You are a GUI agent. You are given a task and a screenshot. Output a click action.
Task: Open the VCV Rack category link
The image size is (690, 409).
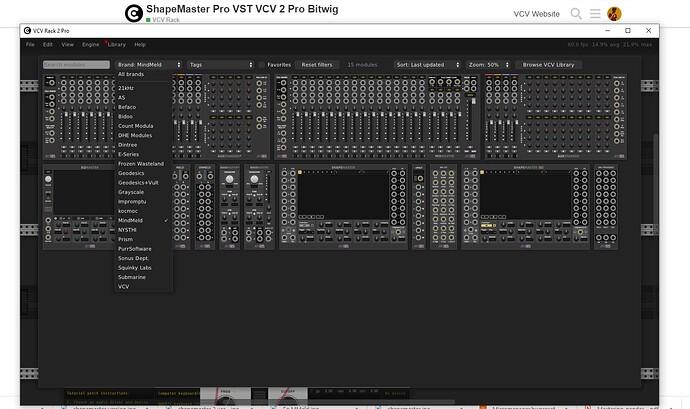[x=163, y=20]
